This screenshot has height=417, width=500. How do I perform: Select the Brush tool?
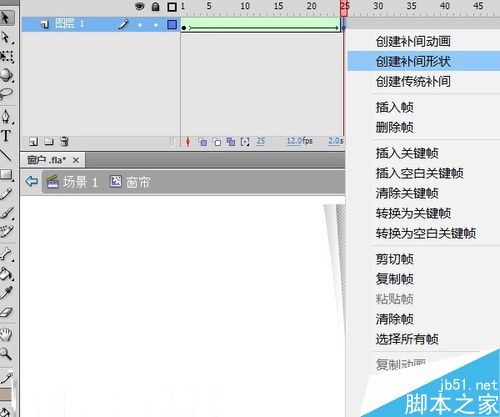point(7,213)
